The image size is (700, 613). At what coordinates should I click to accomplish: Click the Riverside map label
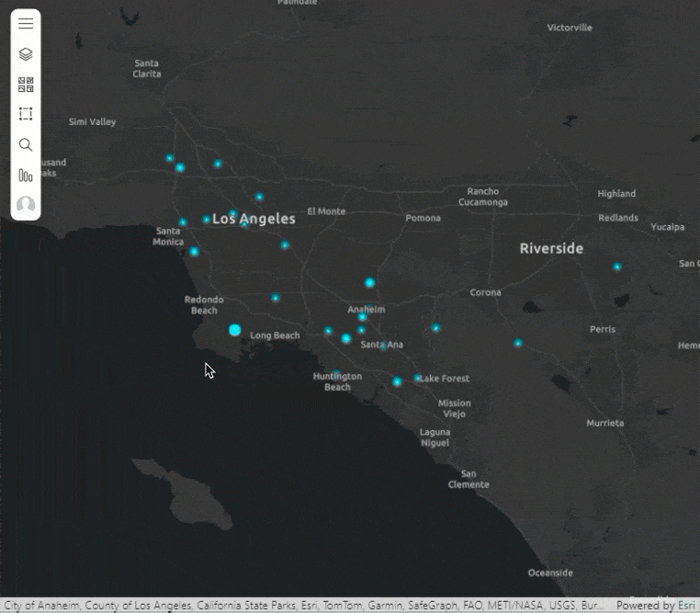551,248
